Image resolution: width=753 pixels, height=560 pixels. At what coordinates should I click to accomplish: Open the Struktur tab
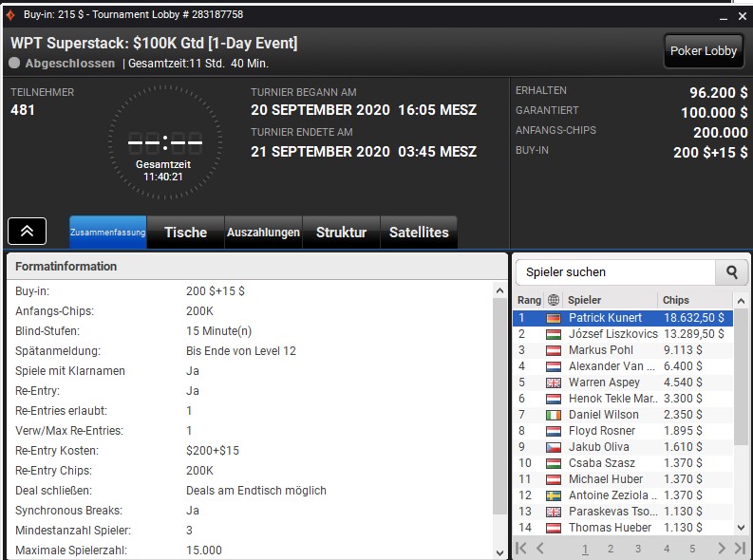click(341, 233)
